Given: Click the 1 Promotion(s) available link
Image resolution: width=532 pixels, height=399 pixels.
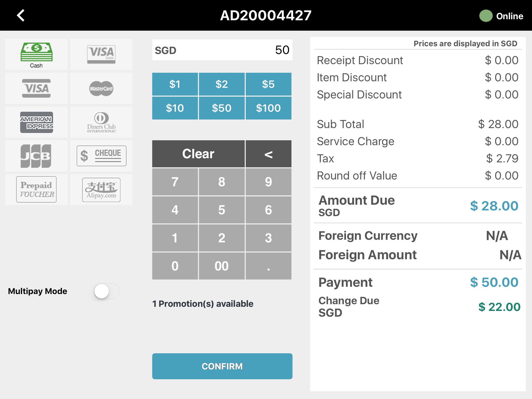Looking at the screenshot, I should click(x=203, y=303).
